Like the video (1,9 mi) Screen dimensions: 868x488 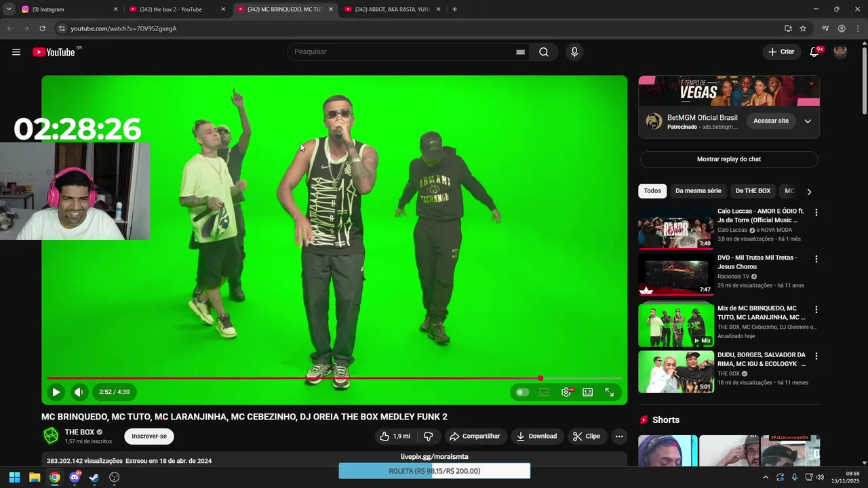coord(395,436)
